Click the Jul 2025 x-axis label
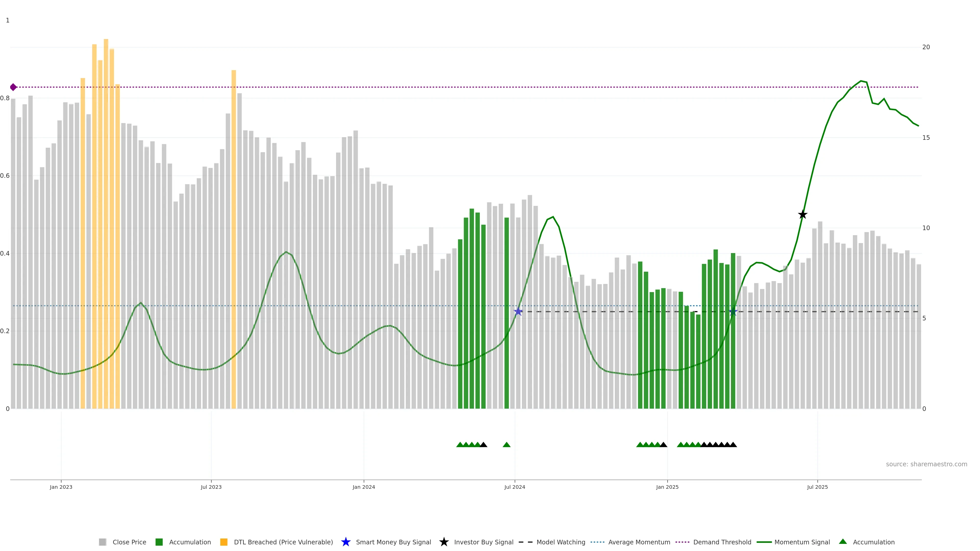Screen dimensions: 980x551 point(817,487)
